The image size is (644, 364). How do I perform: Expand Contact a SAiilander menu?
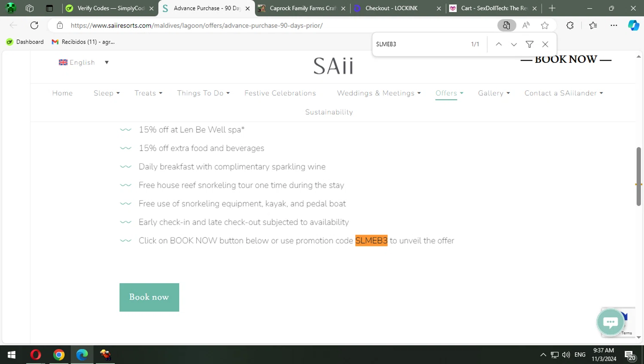point(564,93)
